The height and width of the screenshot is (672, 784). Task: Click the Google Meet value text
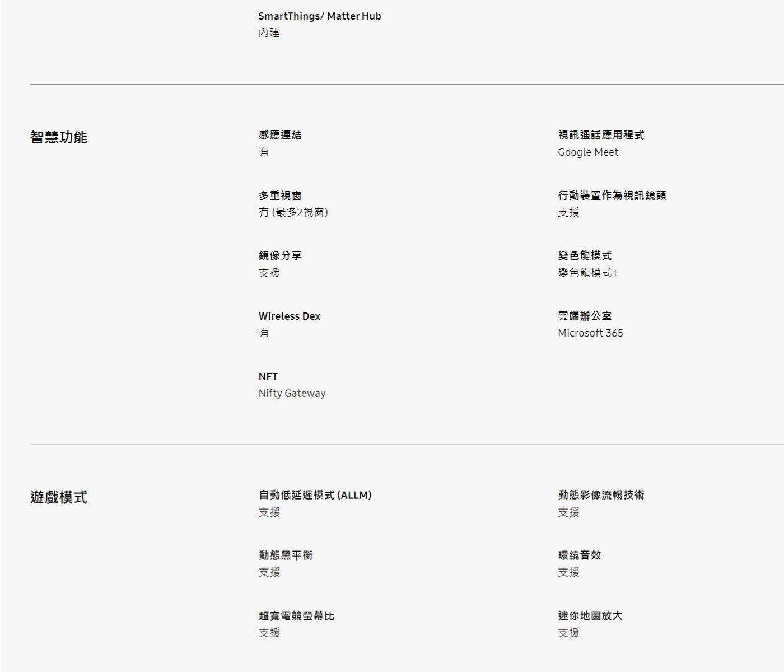[x=587, y=152]
